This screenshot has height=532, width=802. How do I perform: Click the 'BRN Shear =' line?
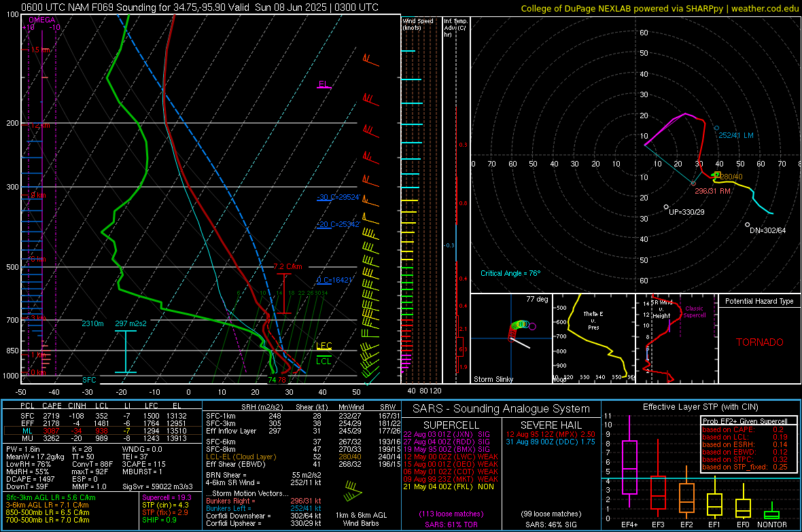(264, 475)
